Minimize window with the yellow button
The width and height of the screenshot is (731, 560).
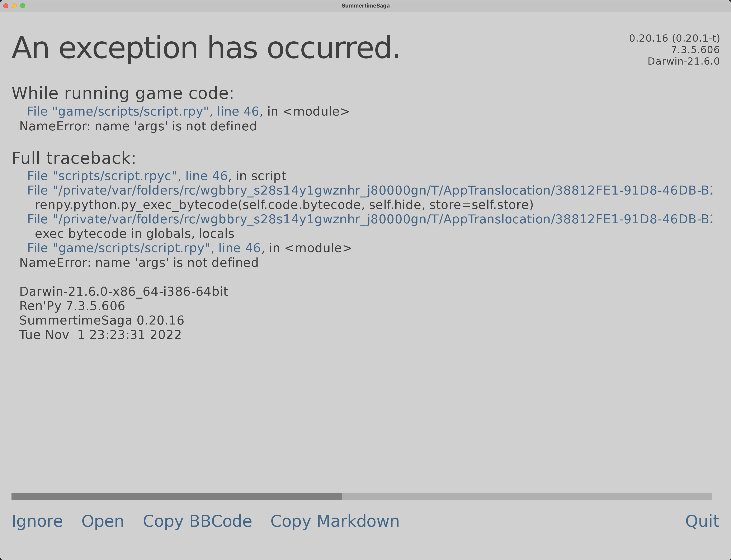[14, 6]
